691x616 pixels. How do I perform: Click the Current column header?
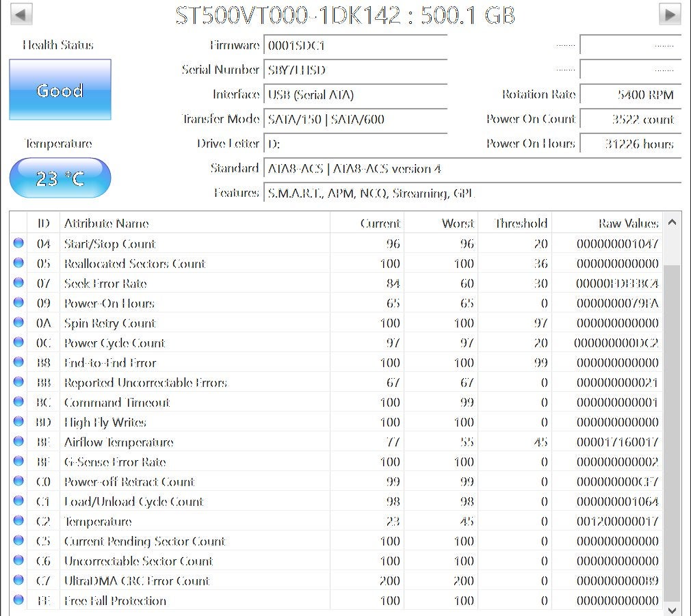[367, 224]
